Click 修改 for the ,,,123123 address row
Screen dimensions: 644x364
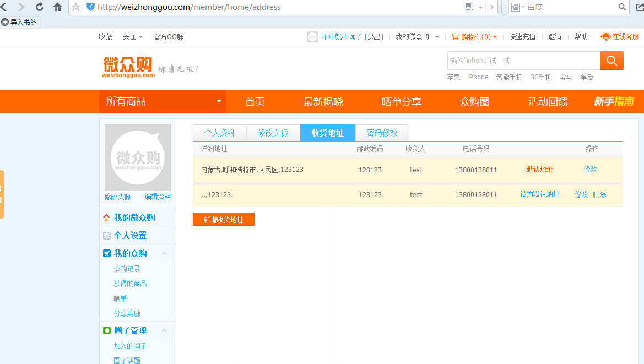click(x=582, y=194)
